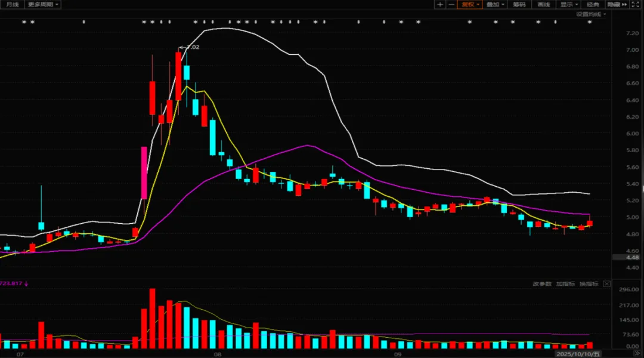Image resolution: width=644 pixels, height=358 pixels.
Task: Click 改参数 to edit indicator parameters
Action: (542, 284)
